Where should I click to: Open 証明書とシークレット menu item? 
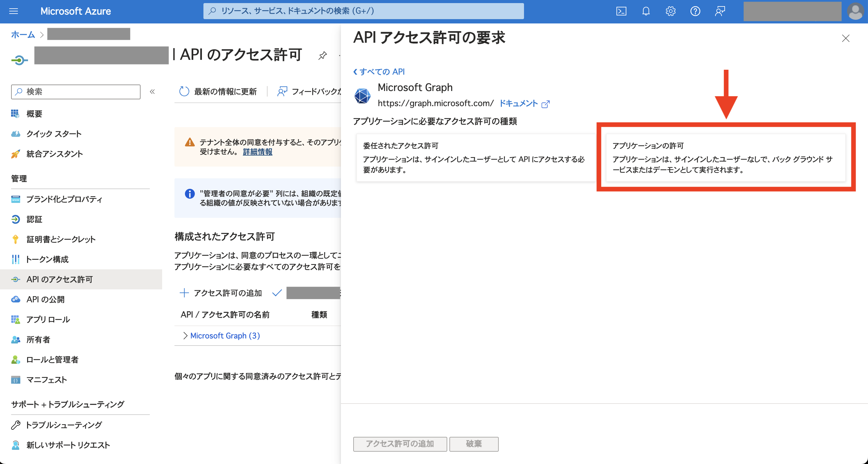pos(61,239)
